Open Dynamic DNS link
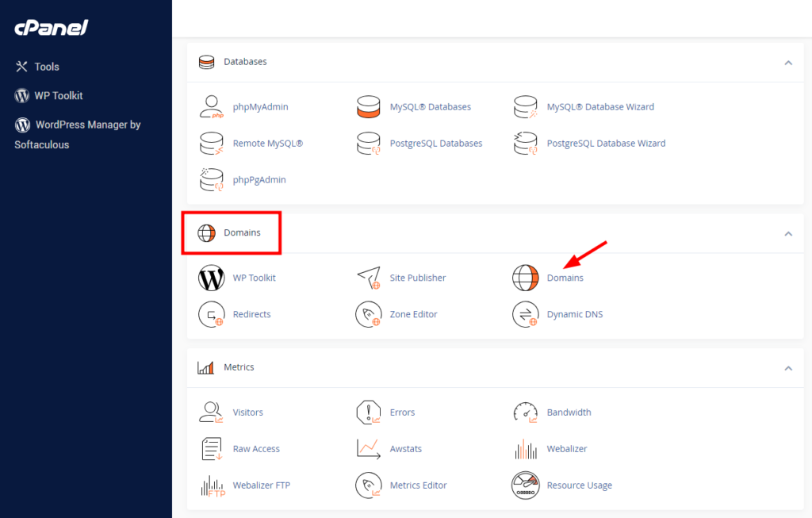Screen dimensions: 812x518 [575, 314]
